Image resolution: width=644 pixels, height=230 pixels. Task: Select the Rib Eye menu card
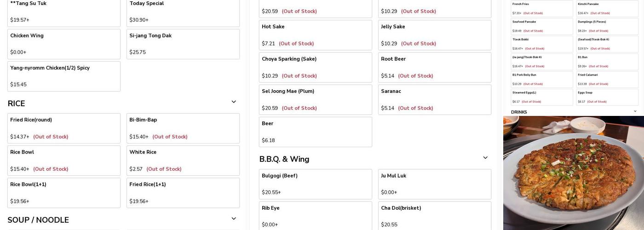(x=316, y=216)
